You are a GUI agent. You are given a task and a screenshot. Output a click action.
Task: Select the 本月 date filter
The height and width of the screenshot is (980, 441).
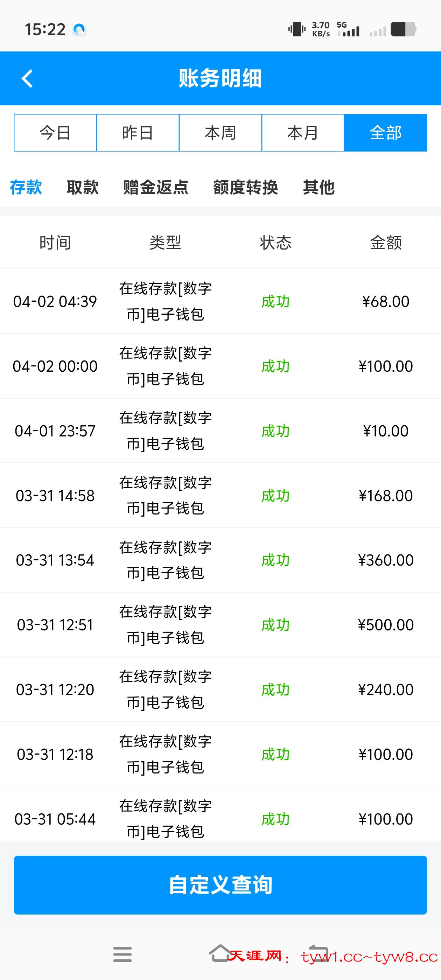303,133
